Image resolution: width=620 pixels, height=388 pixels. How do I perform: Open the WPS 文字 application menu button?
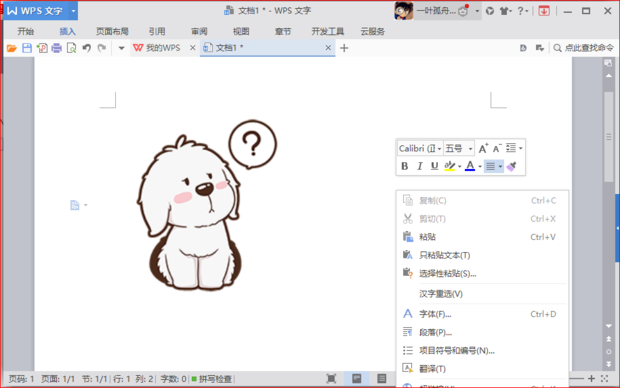36,11
